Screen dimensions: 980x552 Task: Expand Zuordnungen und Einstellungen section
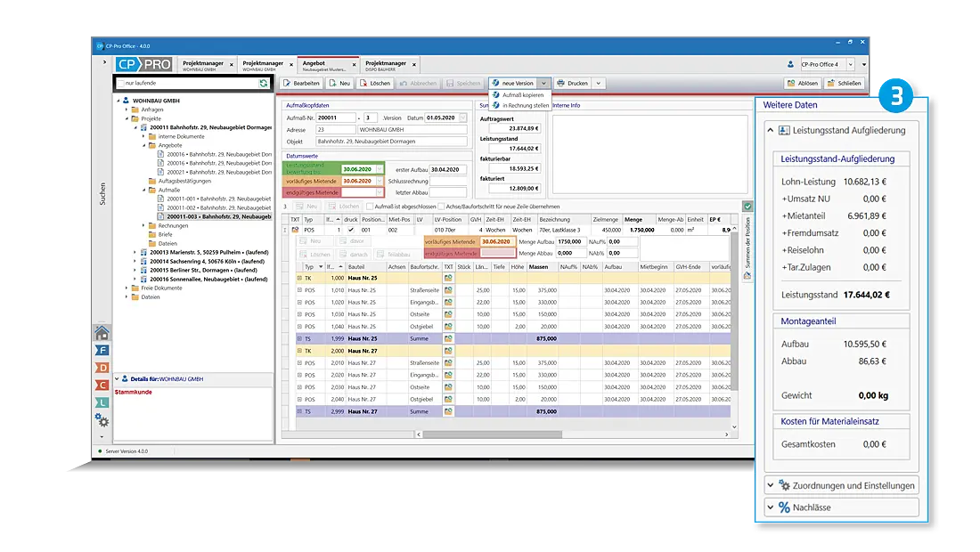(770, 485)
